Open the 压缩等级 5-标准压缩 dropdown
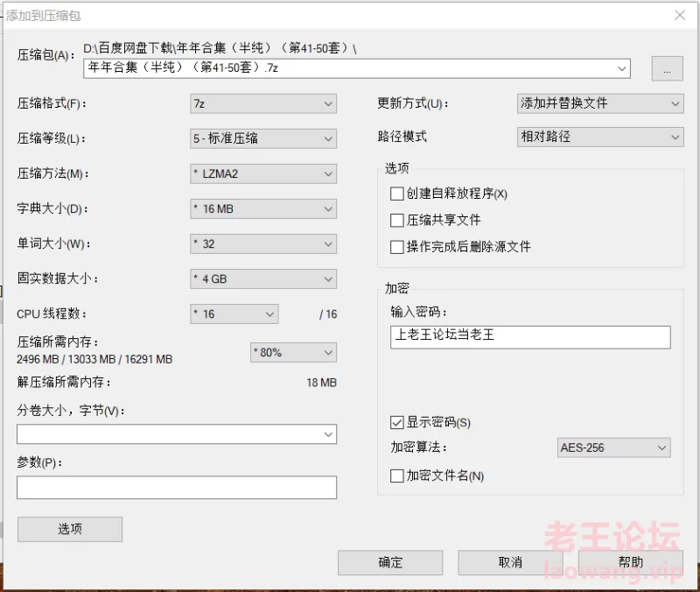This screenshot has width=700, height=592. 263,138
